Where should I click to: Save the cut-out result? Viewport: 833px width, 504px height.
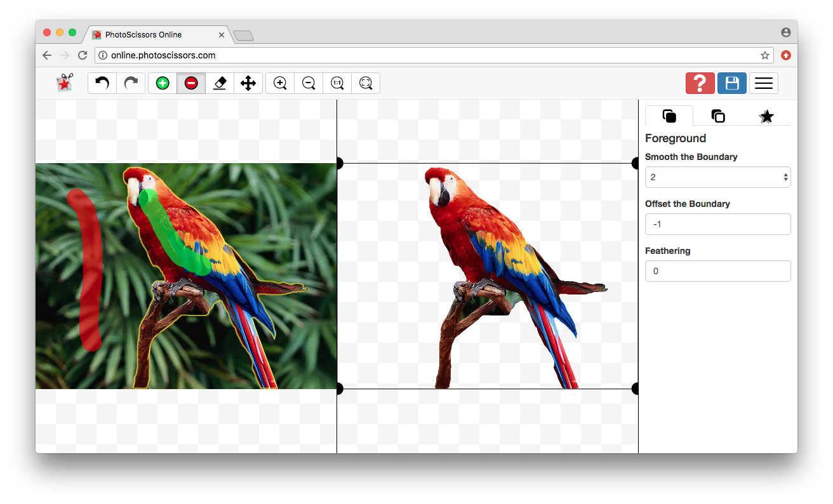coord(731,83)
